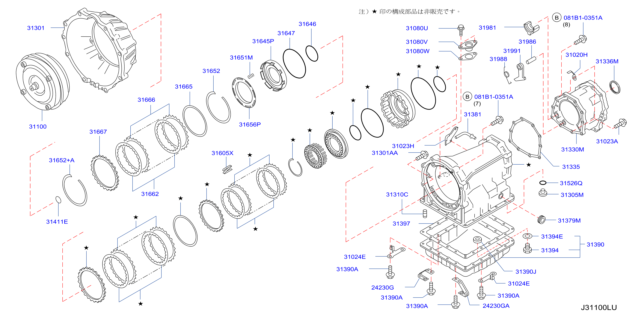Click the converter housing bell drawing
Image resolution: width=644 pixels, height=318 pixels.
click(99, 50)
